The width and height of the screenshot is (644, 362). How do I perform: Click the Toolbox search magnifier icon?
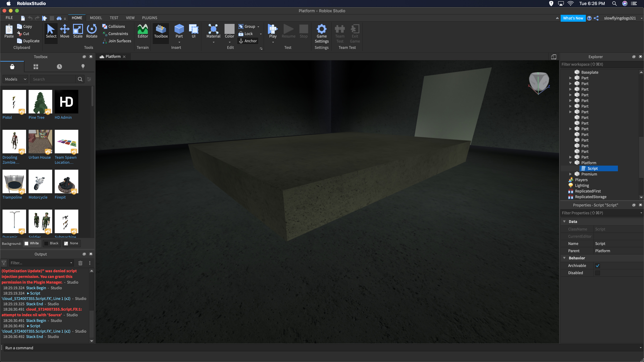pos(80,79)
